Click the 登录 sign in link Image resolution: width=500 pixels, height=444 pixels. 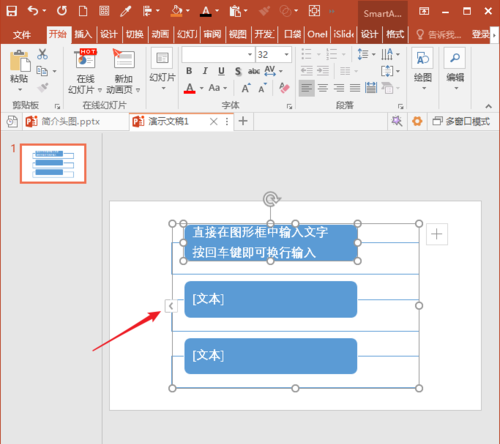point(480,34)
